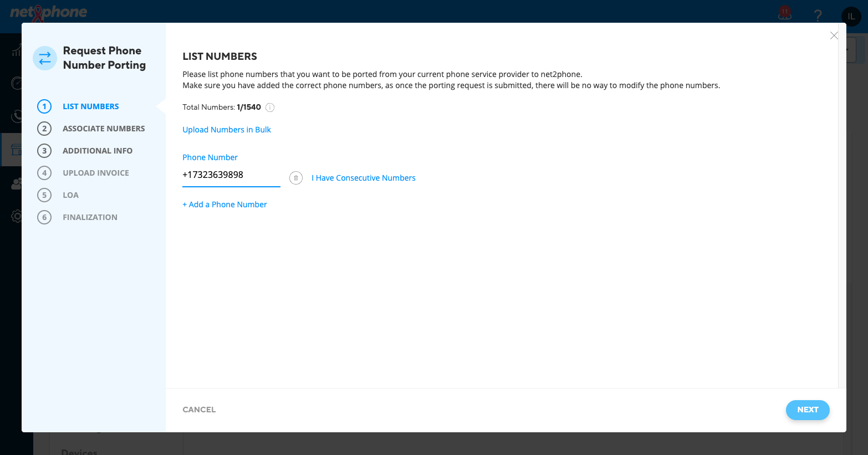This screenshot has height=455, width=868.
Task: Open the IL user avatar menu
Action: click(x=851, y=17)
